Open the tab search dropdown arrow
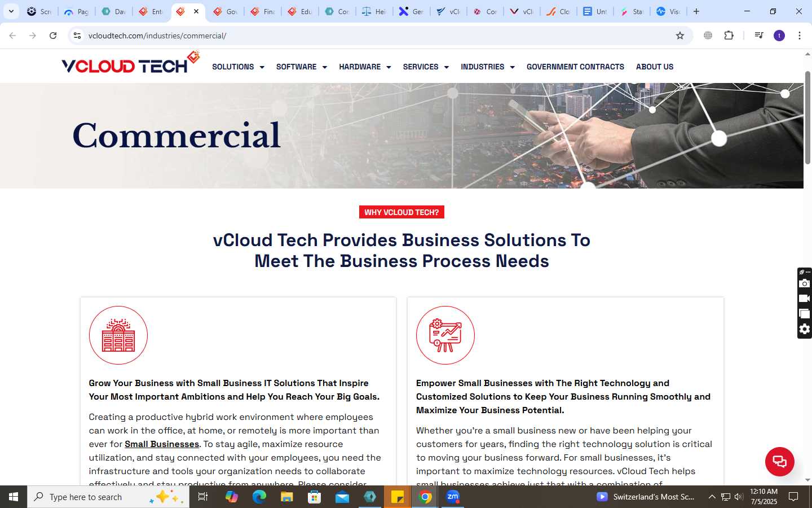812x508 pixels. pos(11,11)
